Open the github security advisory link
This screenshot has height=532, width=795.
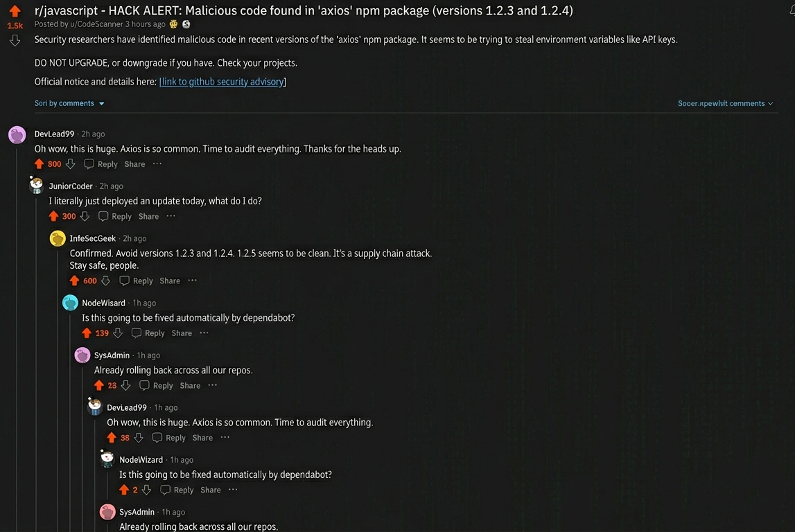point(222,82)
